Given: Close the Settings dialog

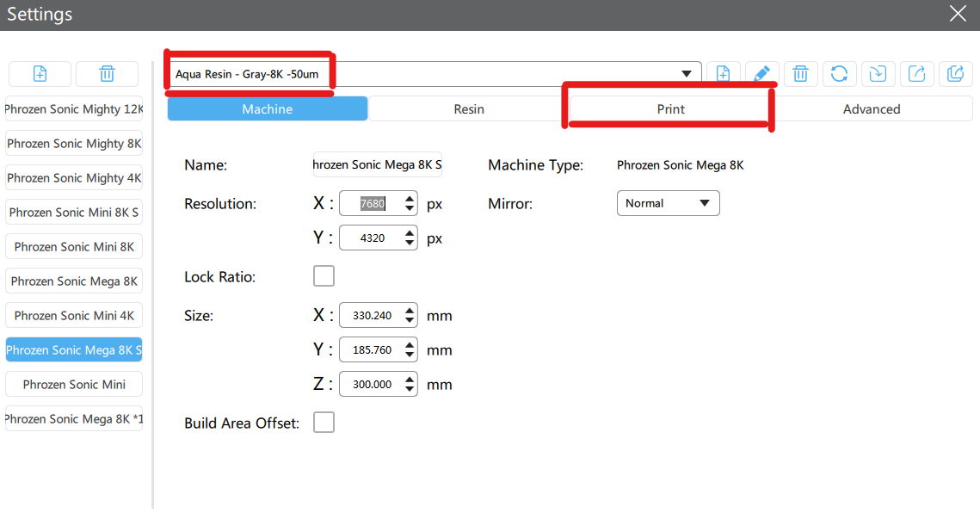Looking at the screenshot, I should coord(958,14).
